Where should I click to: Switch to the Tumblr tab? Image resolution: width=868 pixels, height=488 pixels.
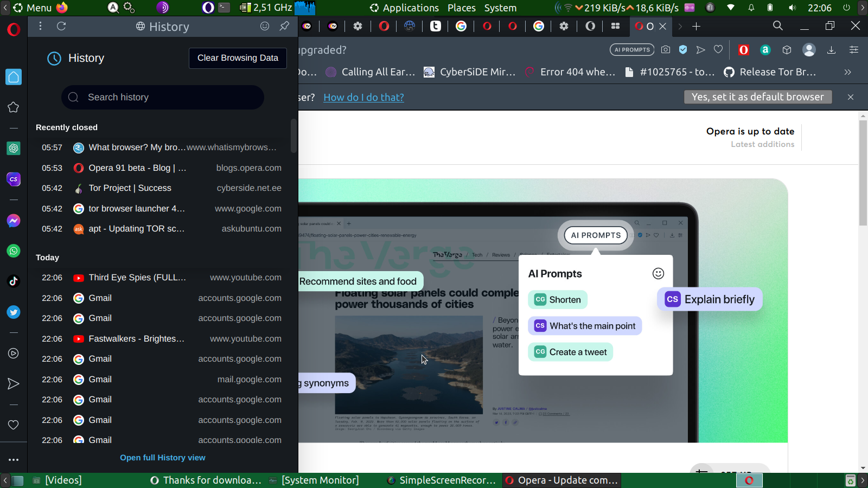tap(436, 26)
